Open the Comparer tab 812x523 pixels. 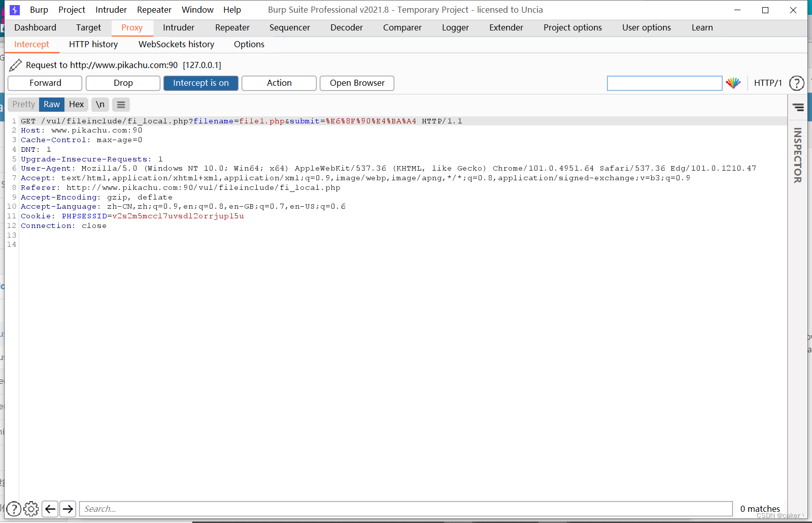[x=402, y=27]
